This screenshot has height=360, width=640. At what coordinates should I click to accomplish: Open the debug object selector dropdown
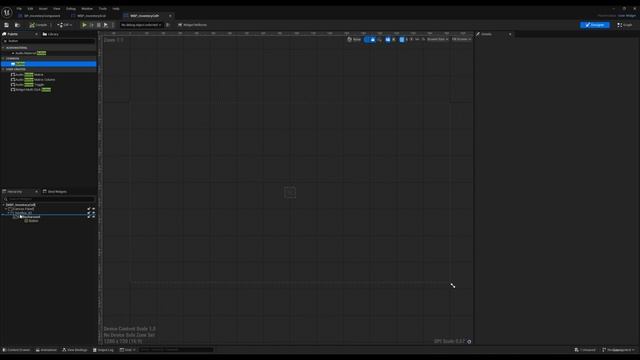pyautogui.click(x=141, y=25)
